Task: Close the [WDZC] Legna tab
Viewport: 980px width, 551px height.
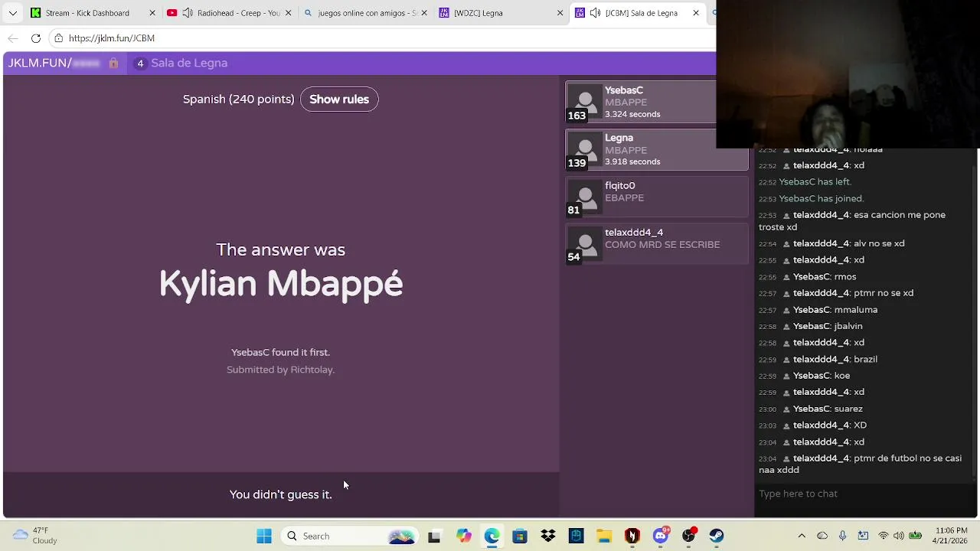Action: click(x=560, y=13)
